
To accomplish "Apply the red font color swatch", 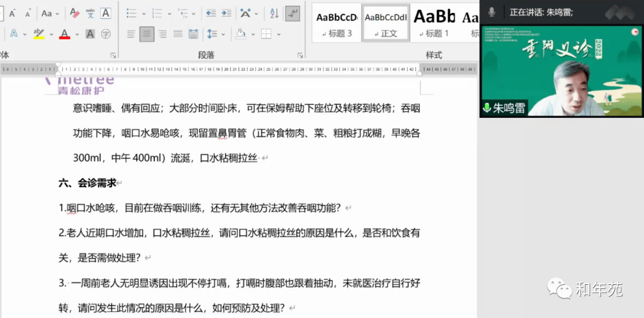I will pyautogui.click(x=64, y=34).
